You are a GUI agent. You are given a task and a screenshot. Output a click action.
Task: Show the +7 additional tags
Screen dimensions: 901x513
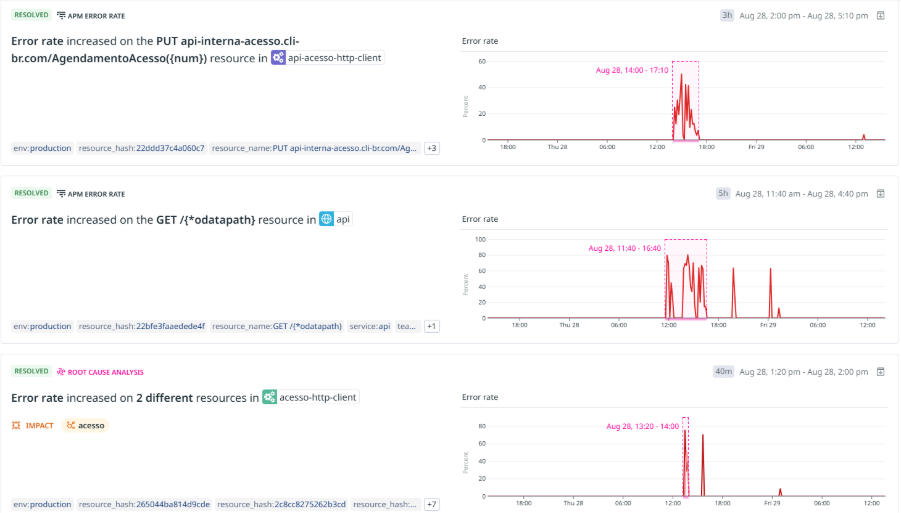point(432,504)
